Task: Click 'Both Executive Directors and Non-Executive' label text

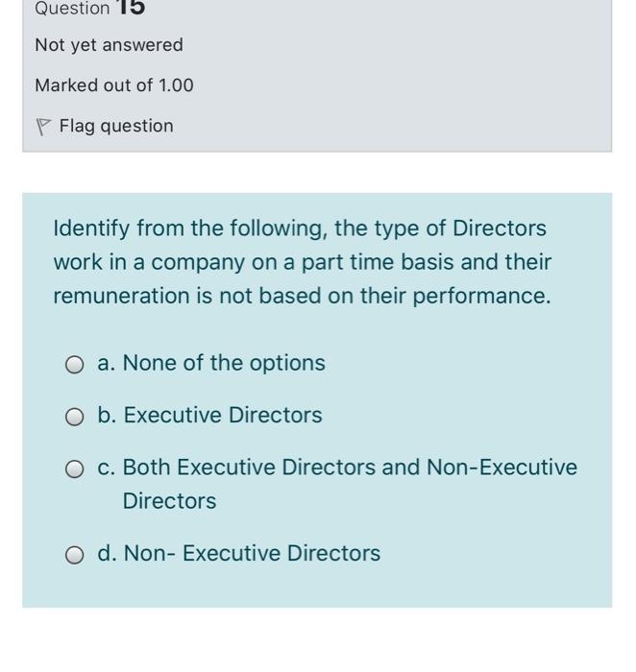Action: click(350, 468)
